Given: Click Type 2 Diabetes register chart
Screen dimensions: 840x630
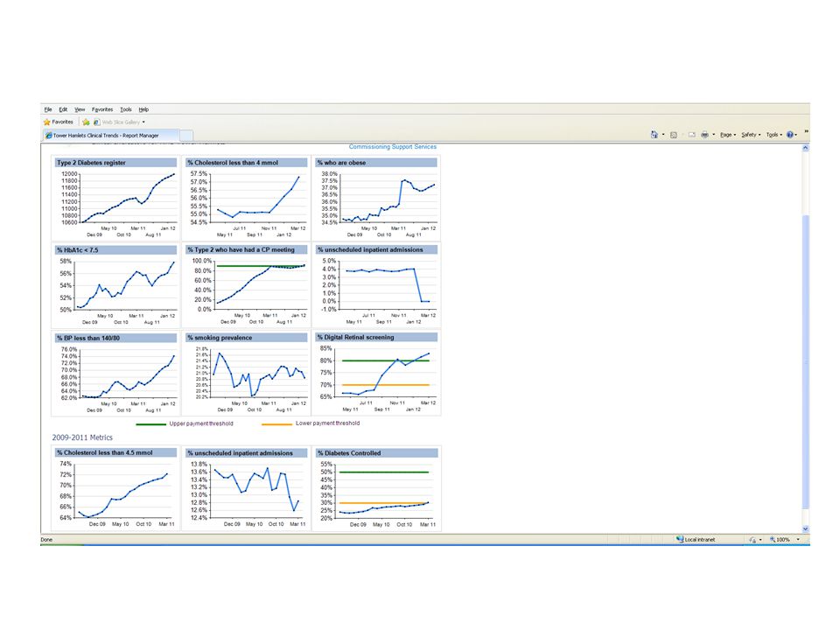Looking at the screenshot, I should click(115, 199).
